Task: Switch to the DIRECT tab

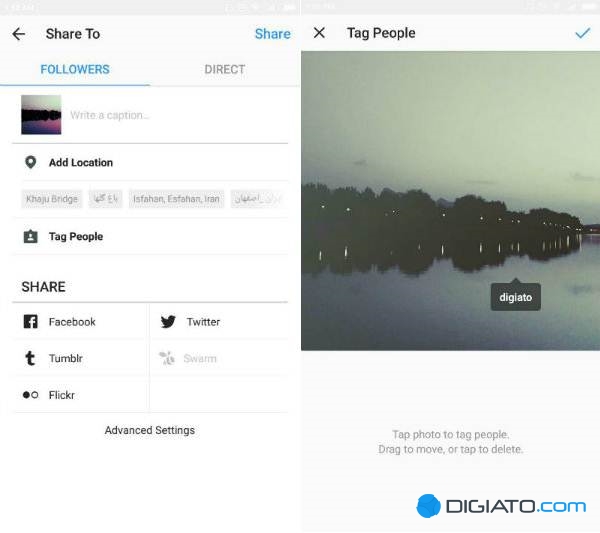Action: coord(225,69)
